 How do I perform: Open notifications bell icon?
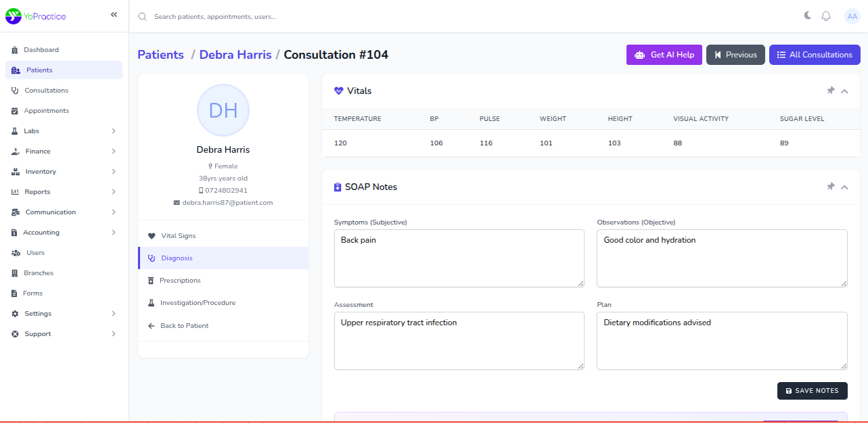(x=826, y=16)
